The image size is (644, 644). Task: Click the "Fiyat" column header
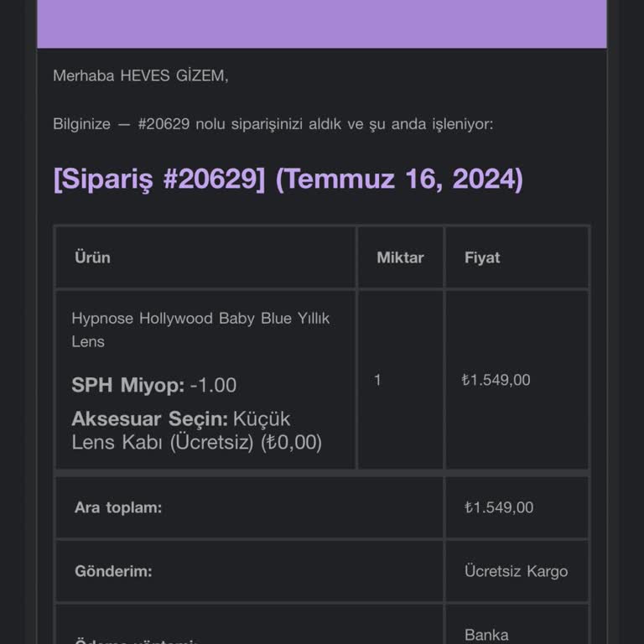[482, 257]
